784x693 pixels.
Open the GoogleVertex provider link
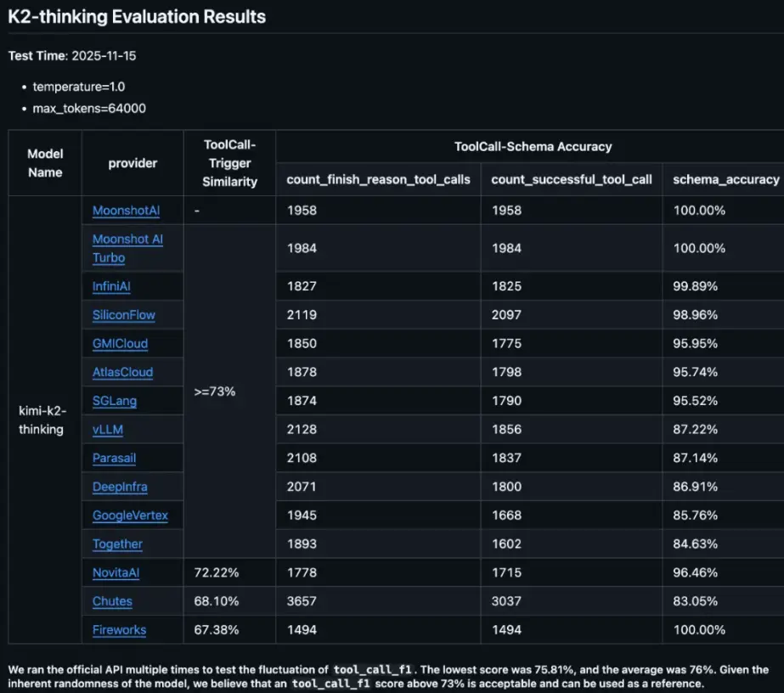130,516
